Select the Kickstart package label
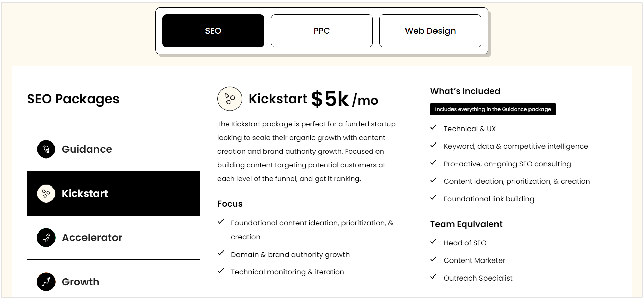This screenshot has width=644, height=300. coord(85,194)
